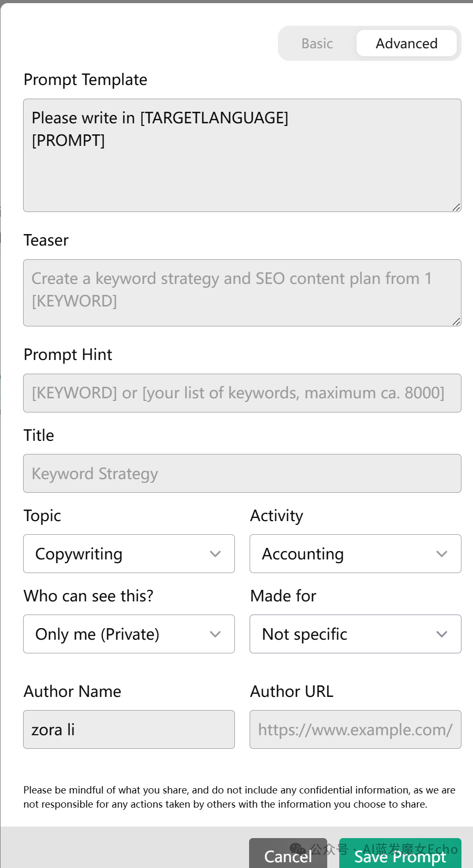This screenshot has height=868, width=473.
Task: Click the chevron beside Only me (Private)
Action: 215,634
